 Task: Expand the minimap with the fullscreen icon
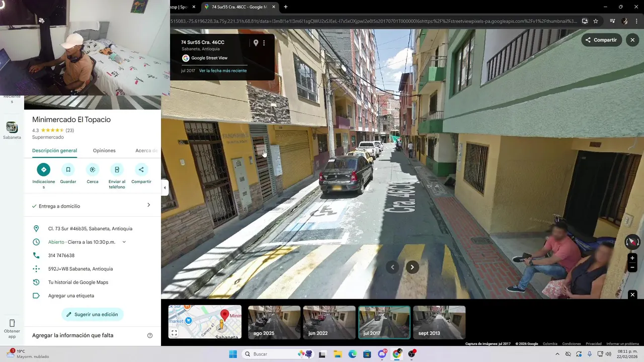174,333
